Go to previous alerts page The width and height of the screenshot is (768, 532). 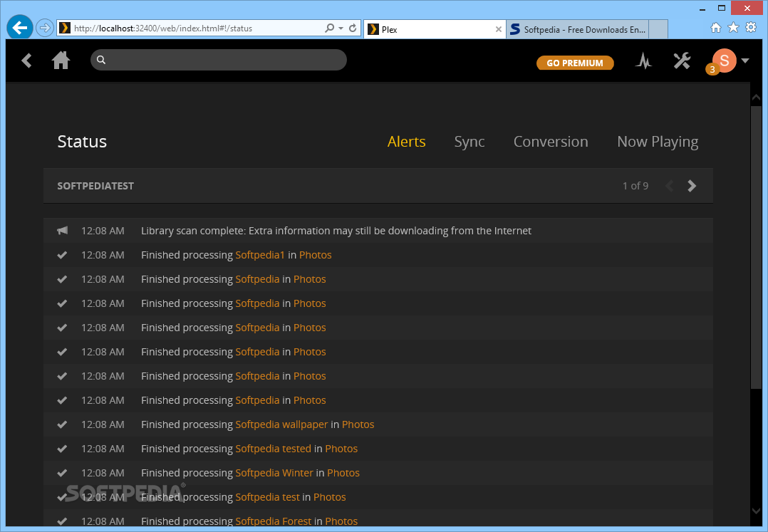click(670, 186)
